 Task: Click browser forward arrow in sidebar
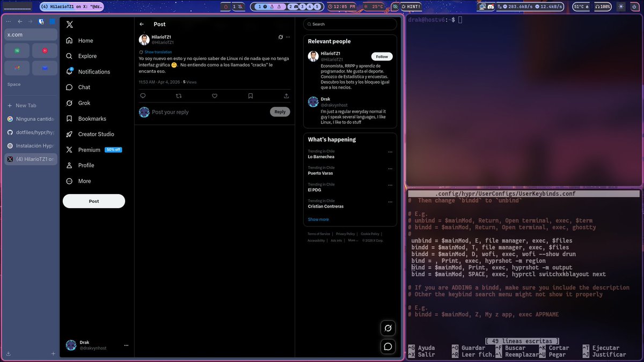coord(30,21)
